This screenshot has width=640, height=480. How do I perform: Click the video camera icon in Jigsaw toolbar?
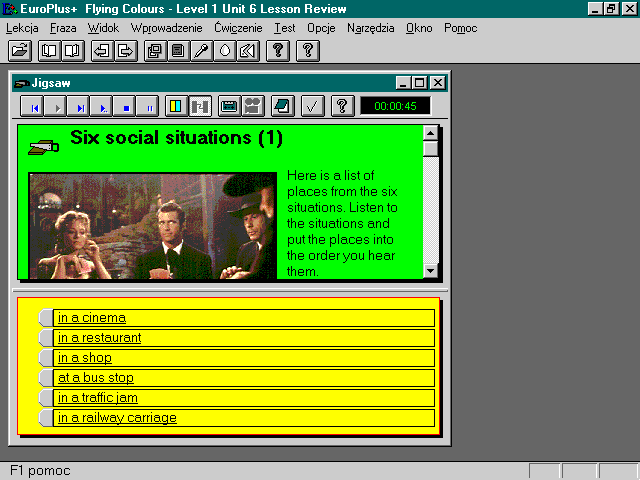(253, 106)
